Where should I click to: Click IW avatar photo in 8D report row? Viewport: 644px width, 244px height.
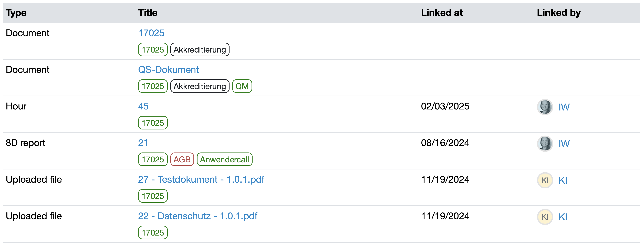(545, 144)
